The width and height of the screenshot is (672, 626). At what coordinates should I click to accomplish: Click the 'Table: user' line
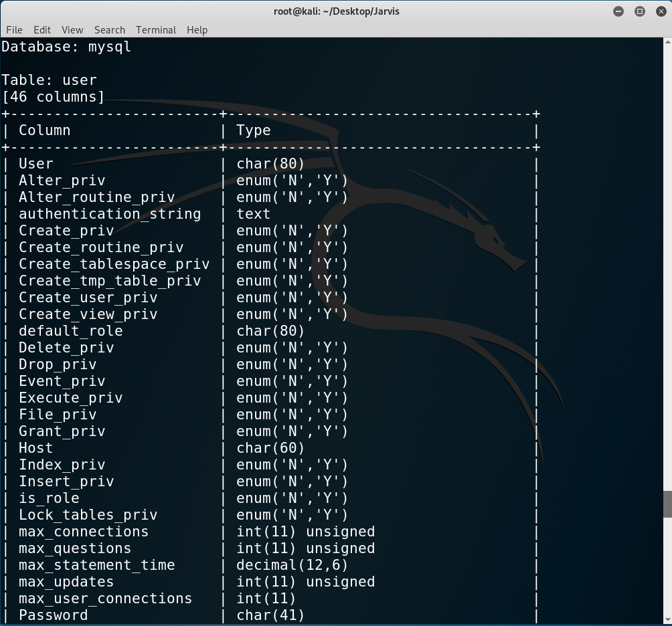click(x=49, y=80)
